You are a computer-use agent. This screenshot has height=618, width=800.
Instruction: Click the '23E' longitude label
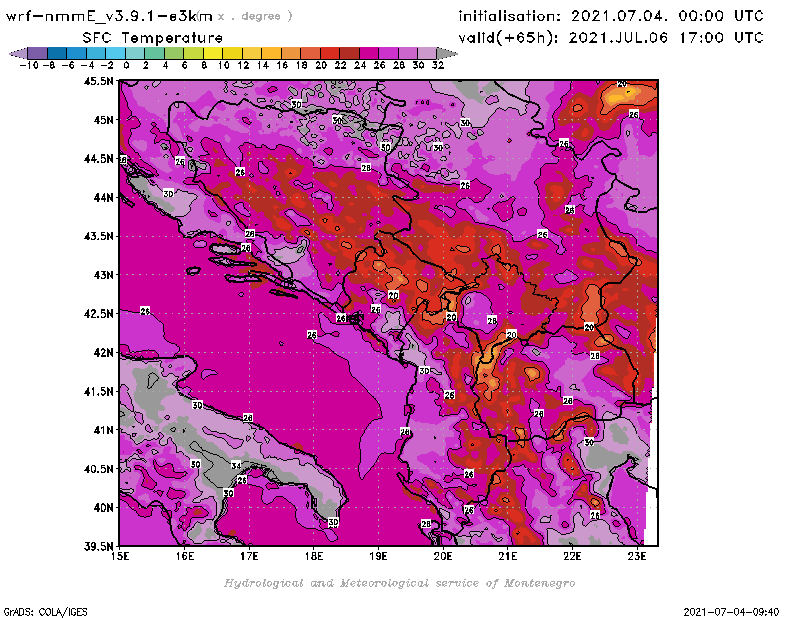[x=637, y=556]
